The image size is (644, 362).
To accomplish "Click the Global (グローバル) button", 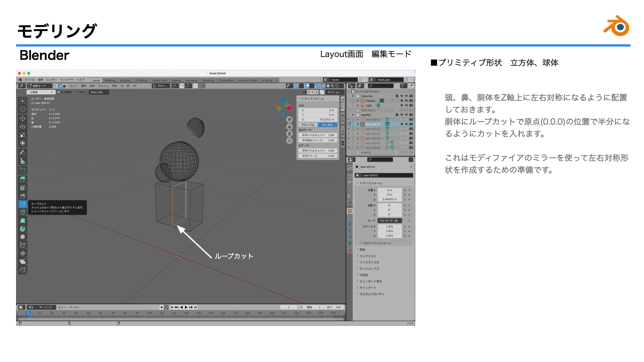I will point(308,125).
